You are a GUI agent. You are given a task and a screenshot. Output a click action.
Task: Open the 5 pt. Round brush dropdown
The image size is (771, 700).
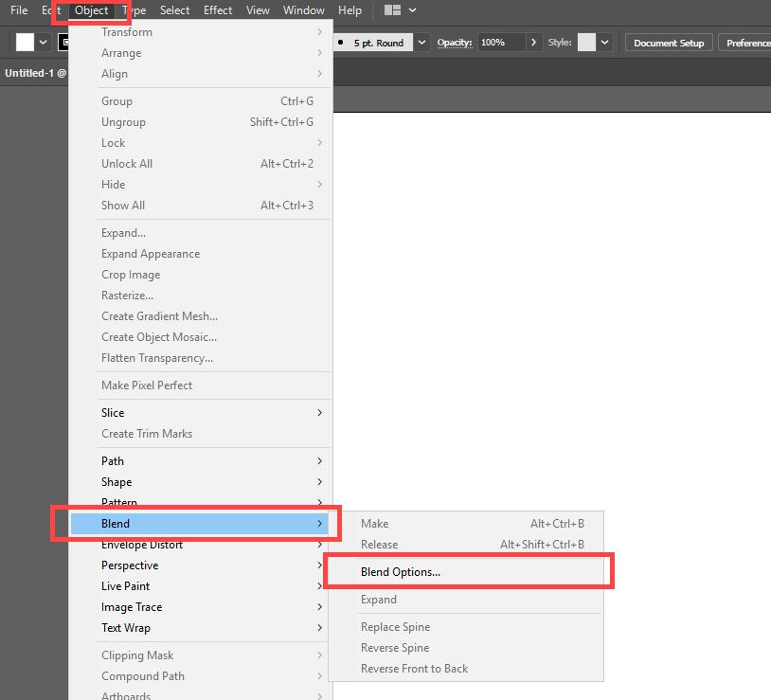point(421,42)
